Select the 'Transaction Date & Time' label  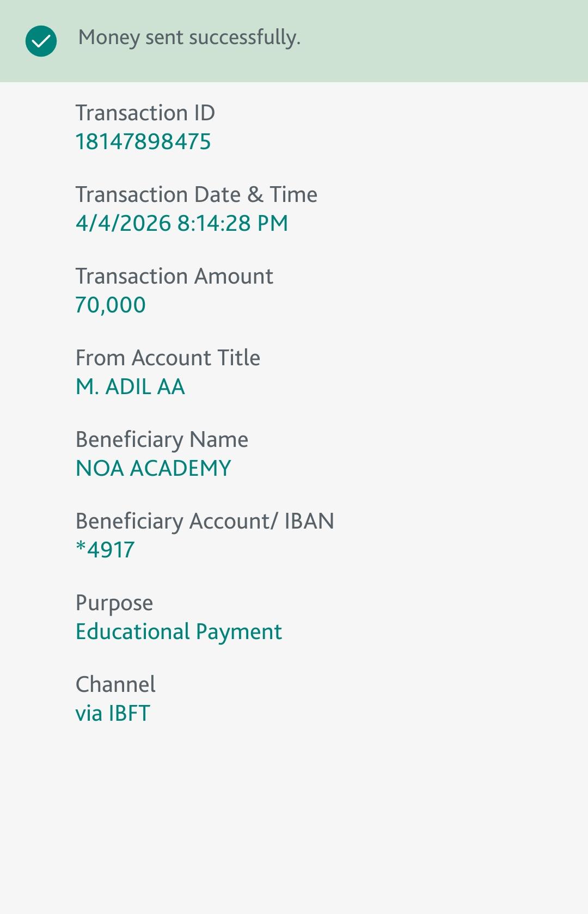(196, 194)
